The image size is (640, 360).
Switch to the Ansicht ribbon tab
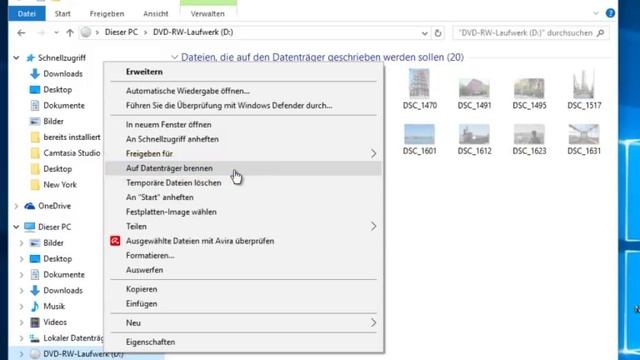point(156,13)
